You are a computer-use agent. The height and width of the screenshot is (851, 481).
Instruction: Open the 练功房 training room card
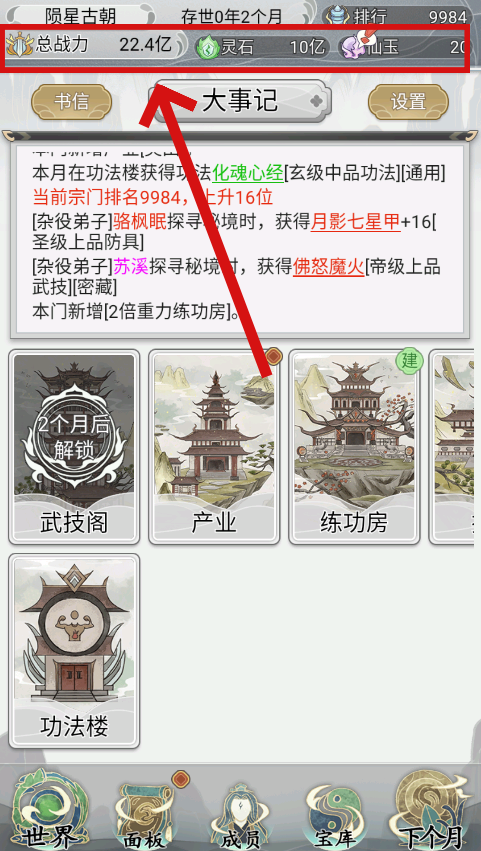tap(354, 447)
